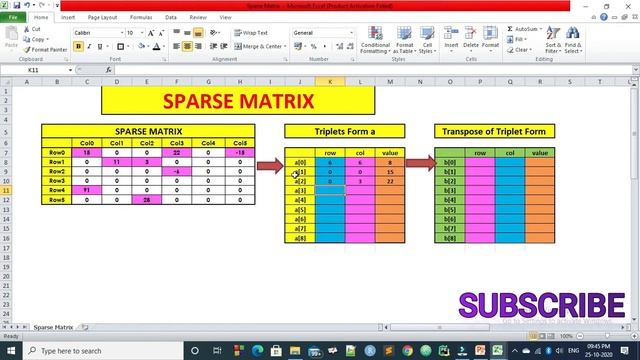Increase decimal places icon
640x360 pixels.
[x=340, y=47]
